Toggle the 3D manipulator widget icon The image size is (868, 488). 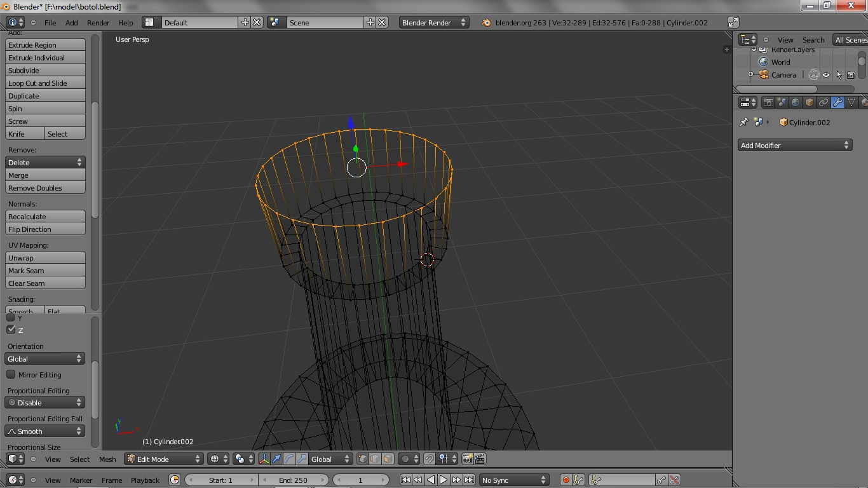pyautogui.click(x=264, y=459)
